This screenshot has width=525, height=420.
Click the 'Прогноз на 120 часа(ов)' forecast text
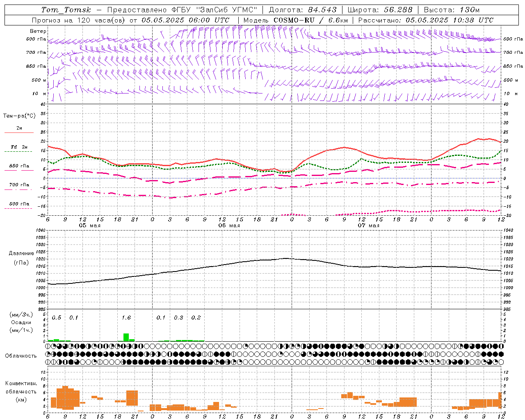click(79, 20)
